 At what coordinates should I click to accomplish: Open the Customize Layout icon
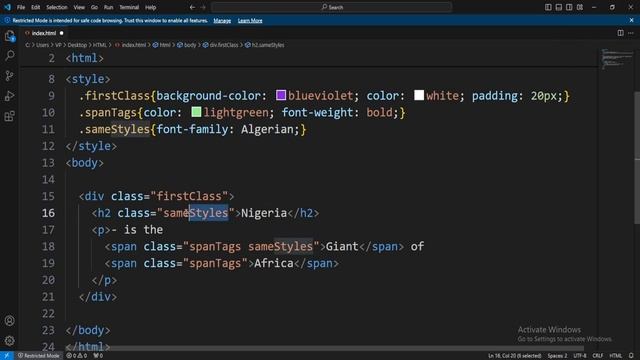[580, 7]
